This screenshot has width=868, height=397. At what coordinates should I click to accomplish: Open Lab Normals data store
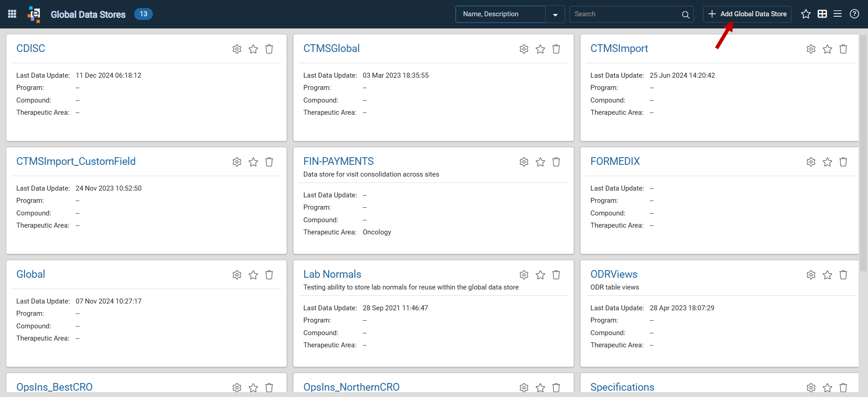[332, 274]
